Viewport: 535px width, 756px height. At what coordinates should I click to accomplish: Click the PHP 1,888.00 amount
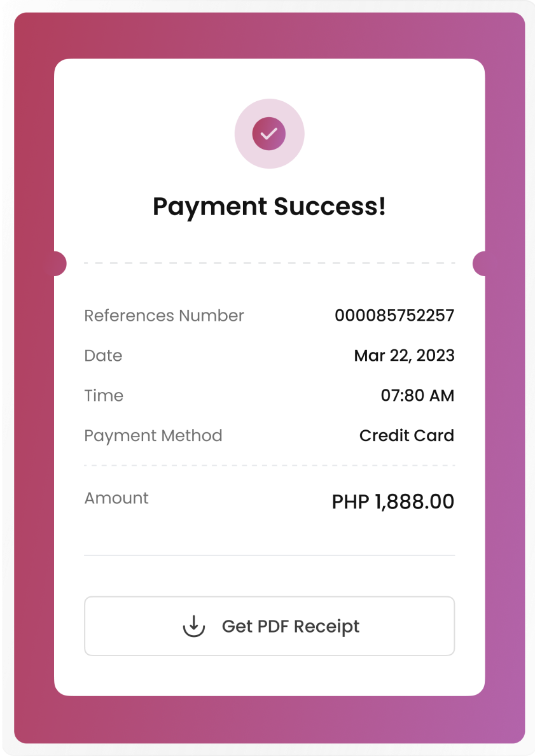coord(393,501)
